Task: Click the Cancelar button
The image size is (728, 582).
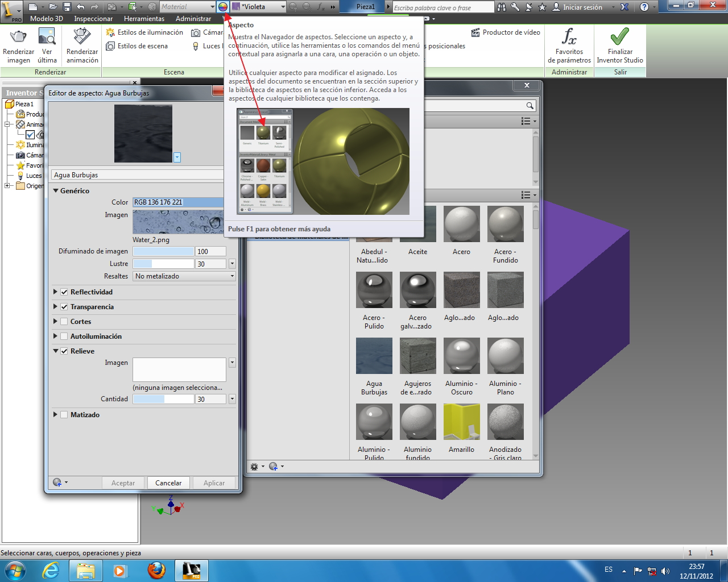Action: pos(168,483)
